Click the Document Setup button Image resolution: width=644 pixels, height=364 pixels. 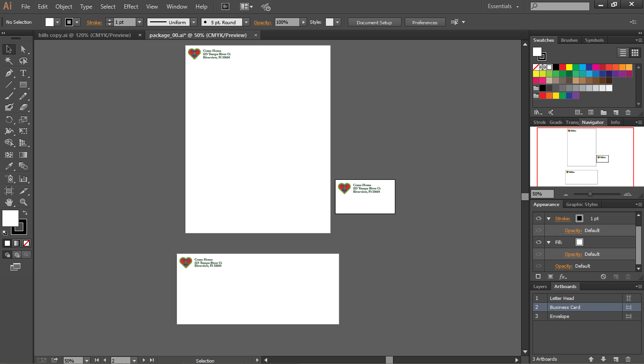pos(374,22)
